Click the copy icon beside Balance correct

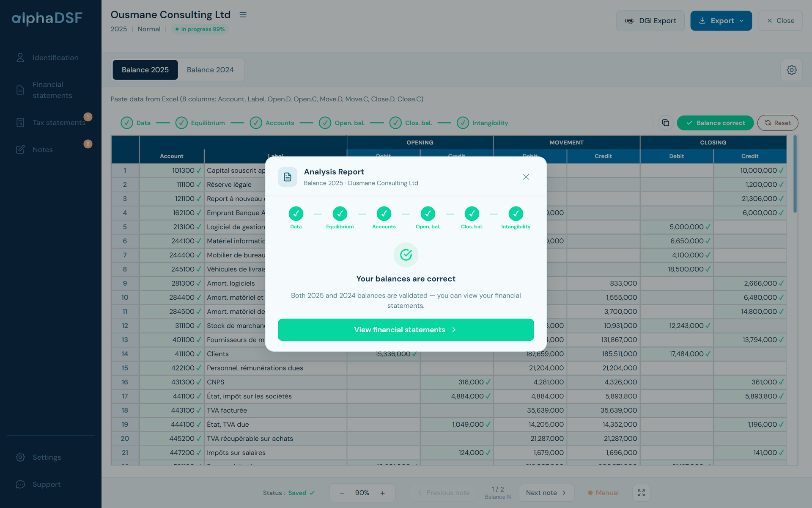click(x=665, y=123)
